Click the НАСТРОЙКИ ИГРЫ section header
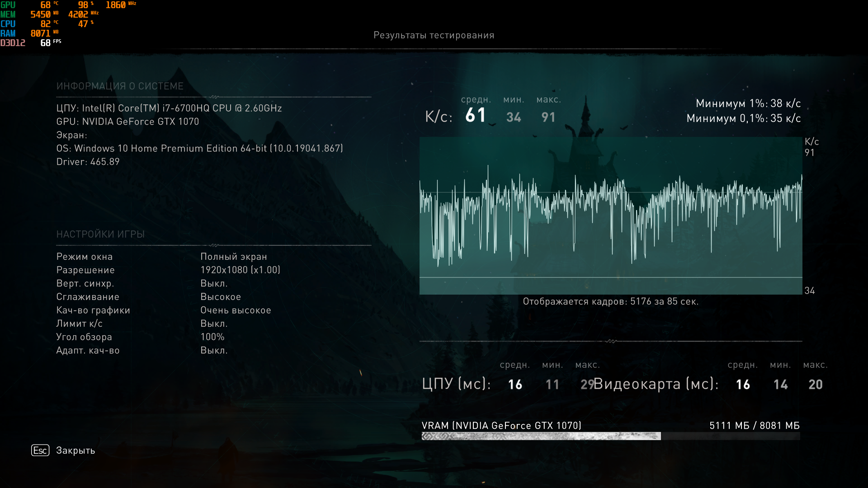The image size is (868, 488). click(100, 234)
